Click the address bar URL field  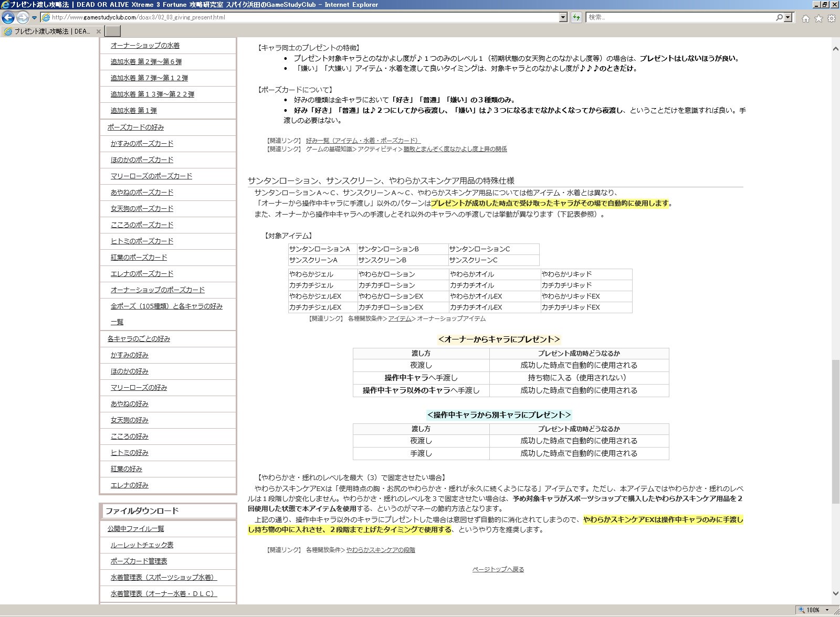click(x=300, y=17)
